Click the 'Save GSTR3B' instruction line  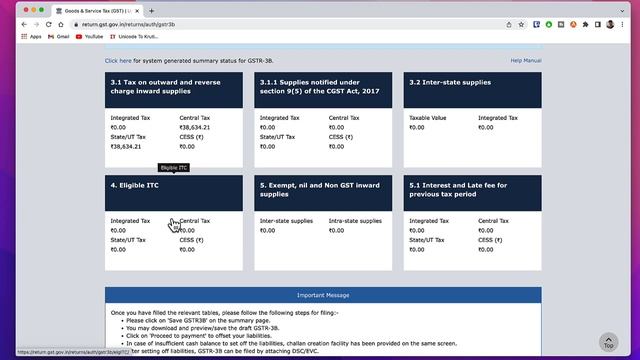pos(198,320)
